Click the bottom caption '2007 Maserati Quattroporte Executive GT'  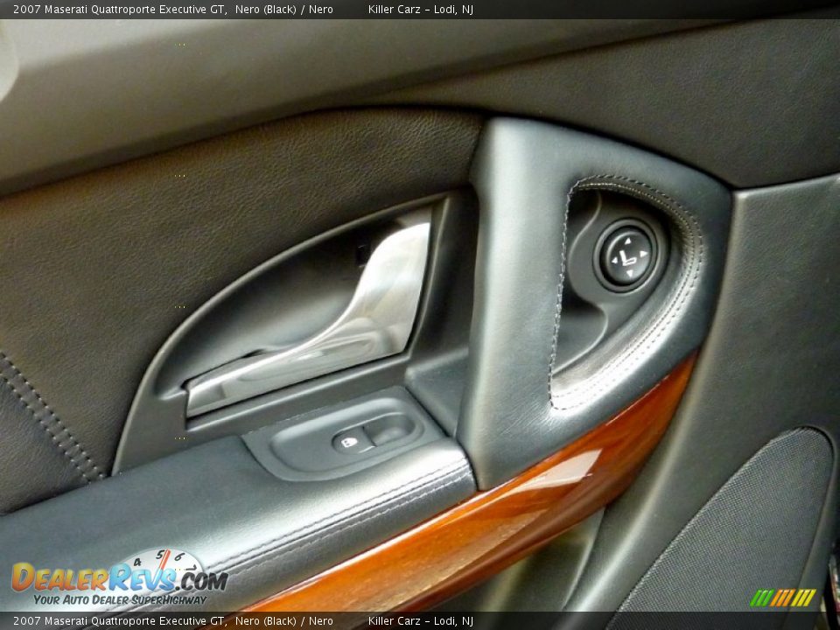coord(118,621)
